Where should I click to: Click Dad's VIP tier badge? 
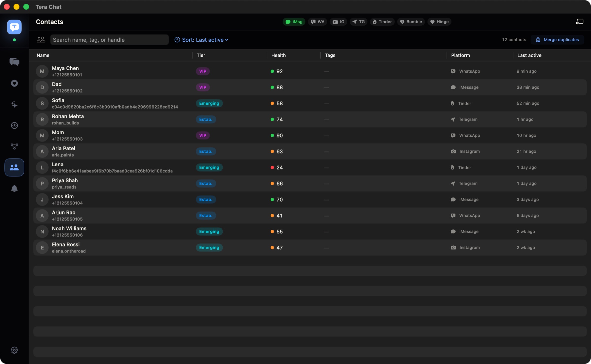203,87
